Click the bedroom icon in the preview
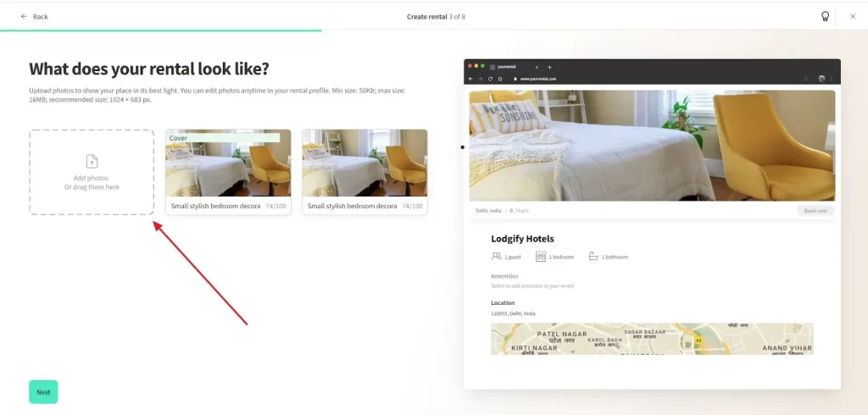 point(540,257)
